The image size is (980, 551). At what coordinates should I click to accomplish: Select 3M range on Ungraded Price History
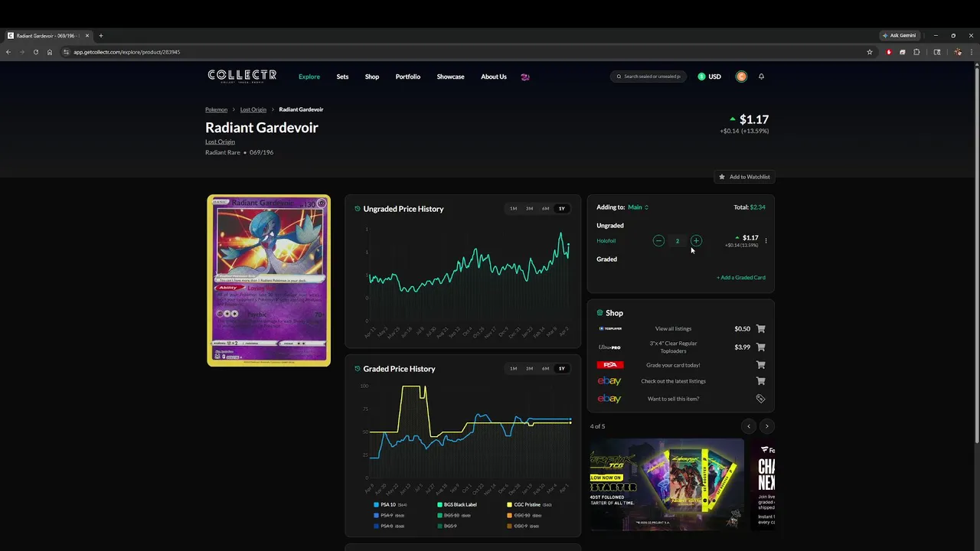529,209
